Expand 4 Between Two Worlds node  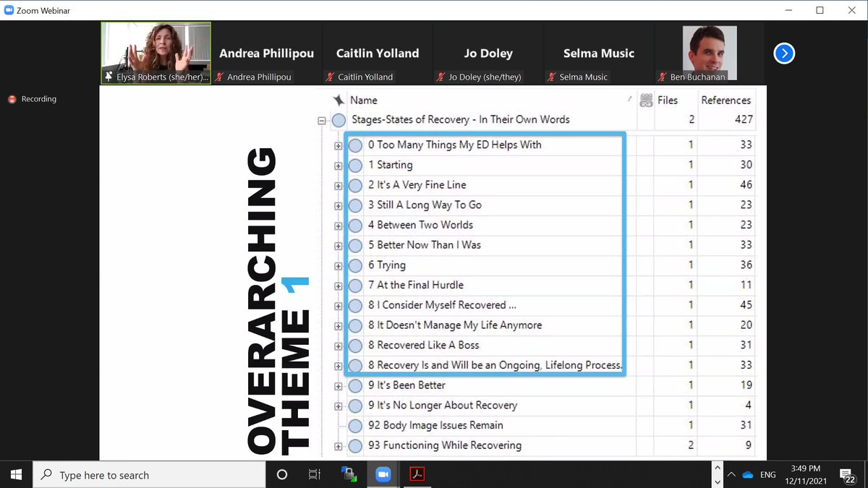coord(338,226)
